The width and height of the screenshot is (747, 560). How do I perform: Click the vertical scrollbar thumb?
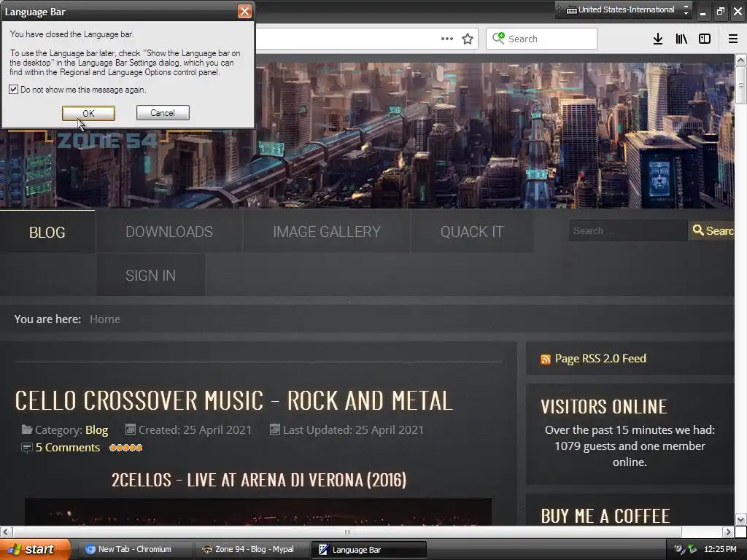pos(740,85)
